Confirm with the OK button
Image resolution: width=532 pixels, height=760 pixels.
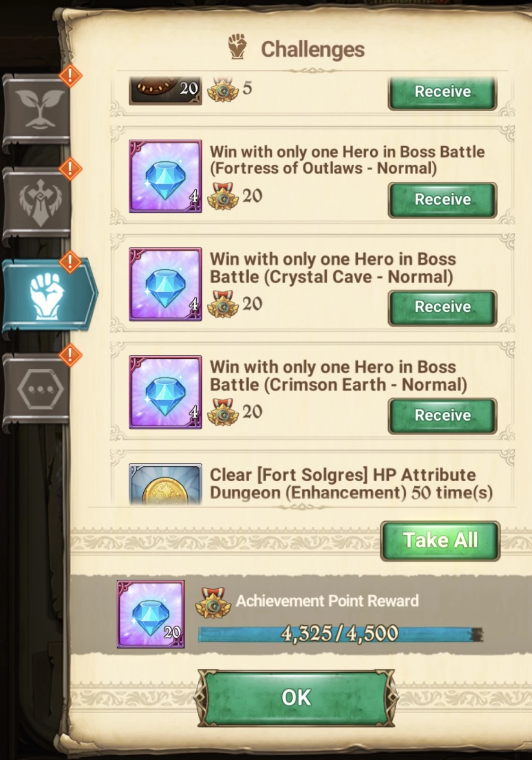pyautogui.click(x=296, y=698)
